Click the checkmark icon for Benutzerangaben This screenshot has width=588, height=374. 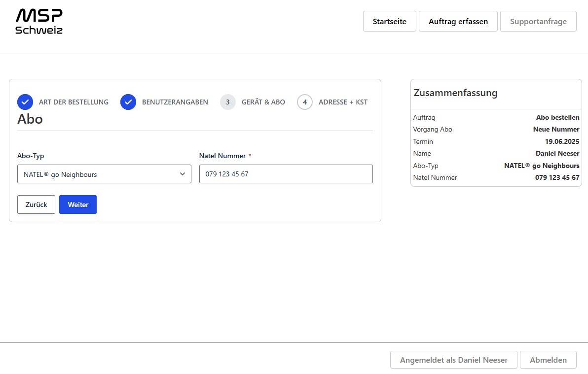pyautogui.click(x=128, y=102)
